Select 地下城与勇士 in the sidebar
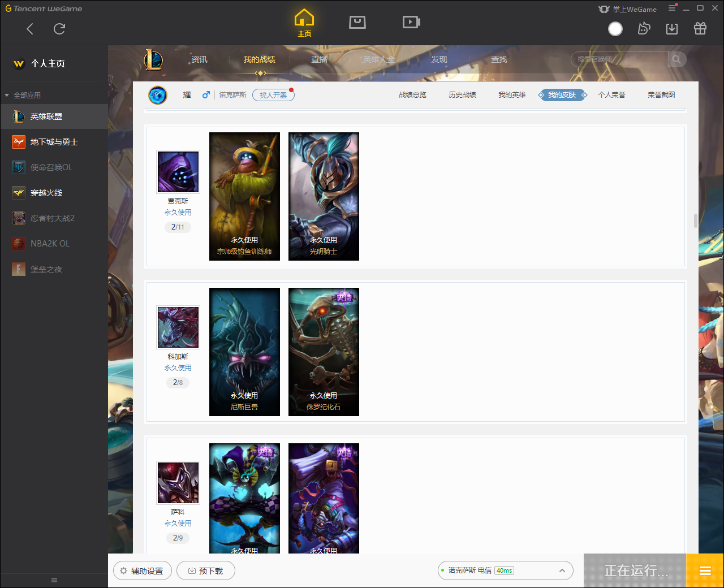724x588 pixels. coord(54,142)
